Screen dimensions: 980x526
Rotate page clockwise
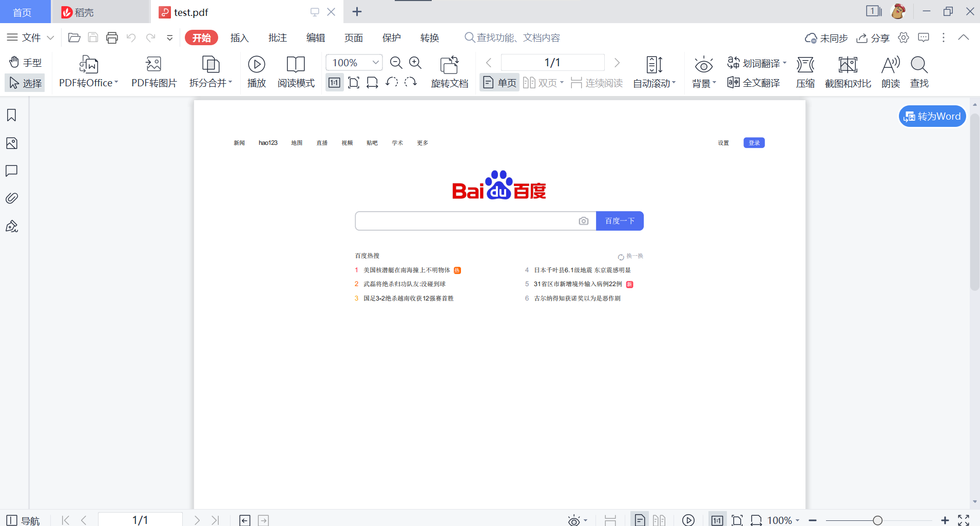pyautogui.click(x=411, y=82)
